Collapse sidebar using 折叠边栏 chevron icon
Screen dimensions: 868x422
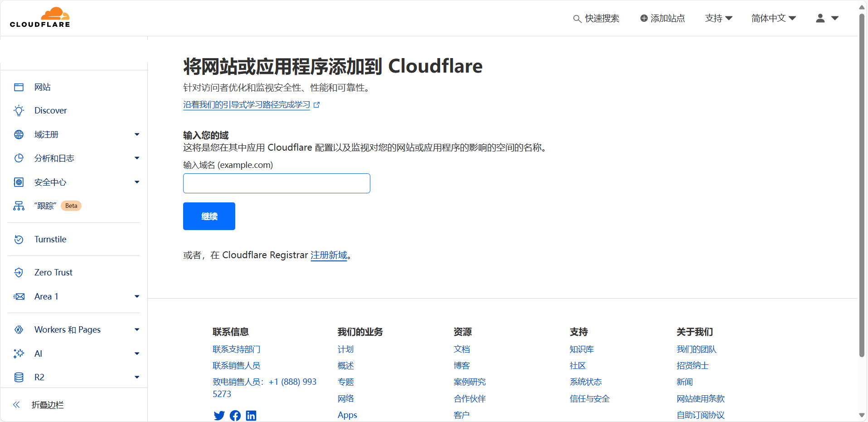17,405
